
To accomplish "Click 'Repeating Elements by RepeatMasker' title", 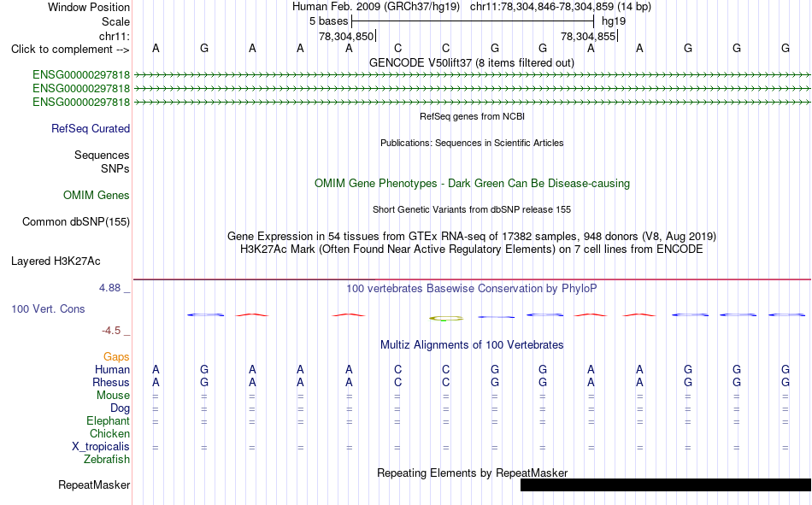I will (x=472, y=473).
